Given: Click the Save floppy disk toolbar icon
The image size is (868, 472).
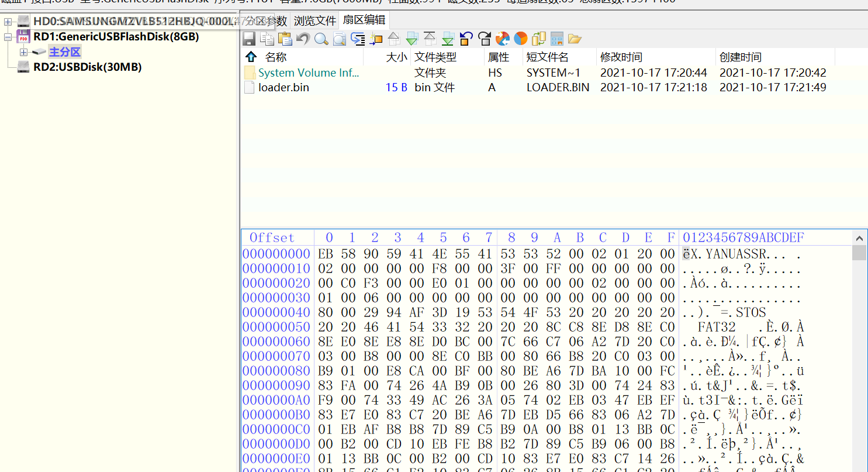Looking at the screenshot, I should [249, 39].
